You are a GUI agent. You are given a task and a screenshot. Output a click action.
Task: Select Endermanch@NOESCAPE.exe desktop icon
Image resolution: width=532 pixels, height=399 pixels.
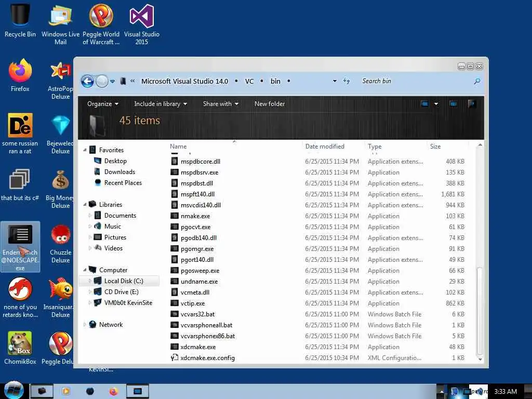20,247
